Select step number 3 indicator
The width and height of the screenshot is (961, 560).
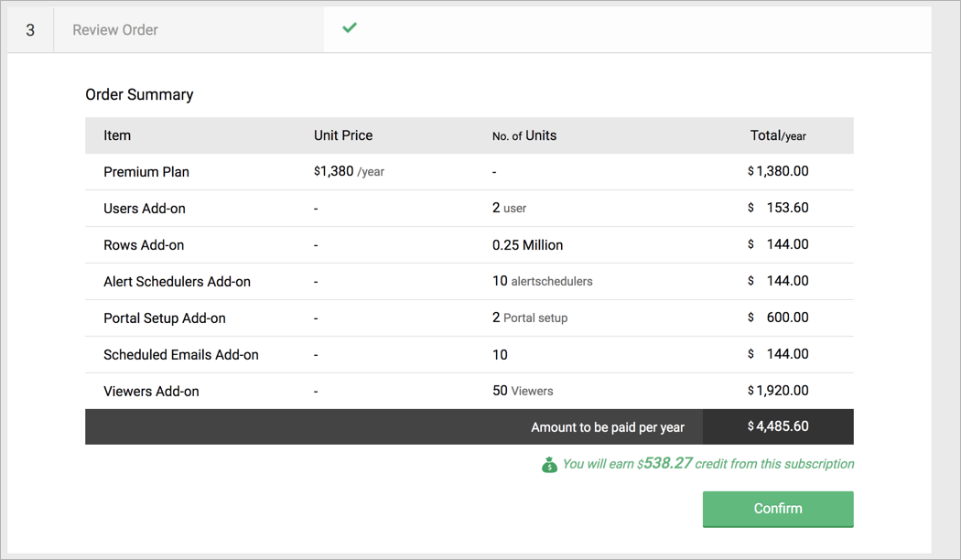pyautogui.click(x=30, y=28)
